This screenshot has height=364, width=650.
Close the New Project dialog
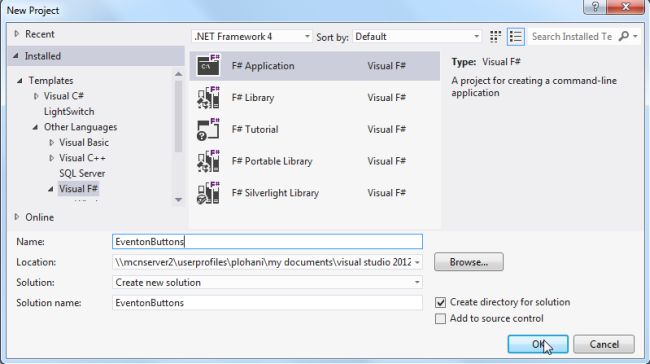pyautogui.click(x=625, y=7)
